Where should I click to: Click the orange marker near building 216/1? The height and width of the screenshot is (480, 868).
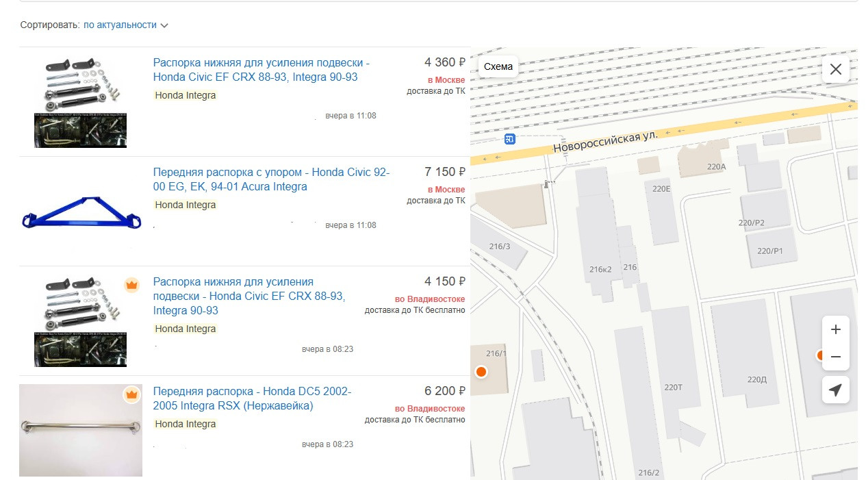click(x=481, y=372)
